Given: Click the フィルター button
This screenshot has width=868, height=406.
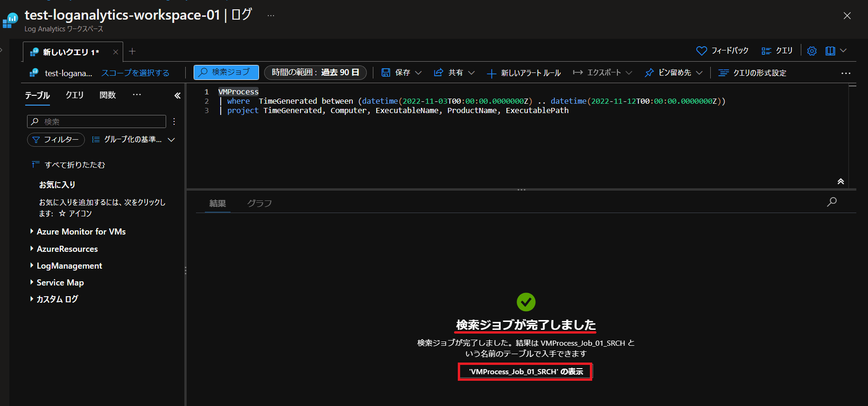Looking at the screenshot, I should click(56, 140).
